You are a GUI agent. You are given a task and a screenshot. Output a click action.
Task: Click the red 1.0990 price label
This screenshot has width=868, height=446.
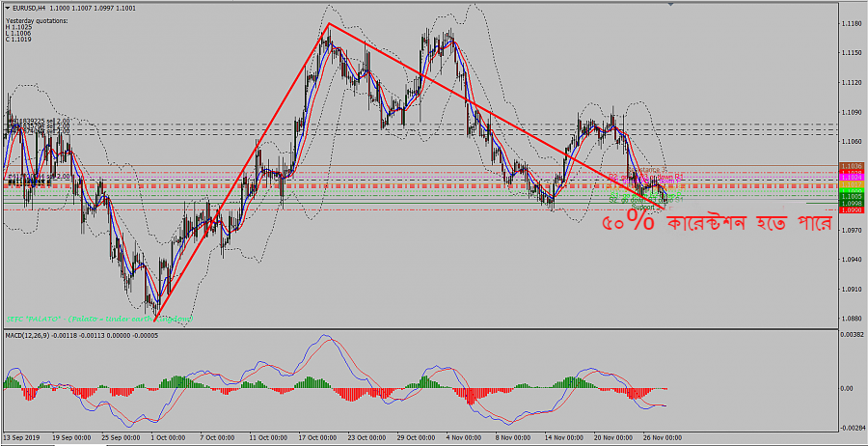tap(851, 210)
